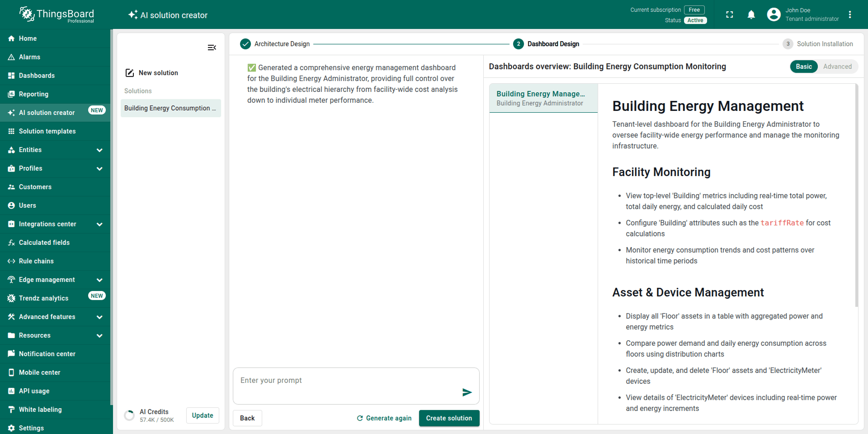868x434 pixels.
Task: Open the user options kebab menu
Action: (850, 15)
